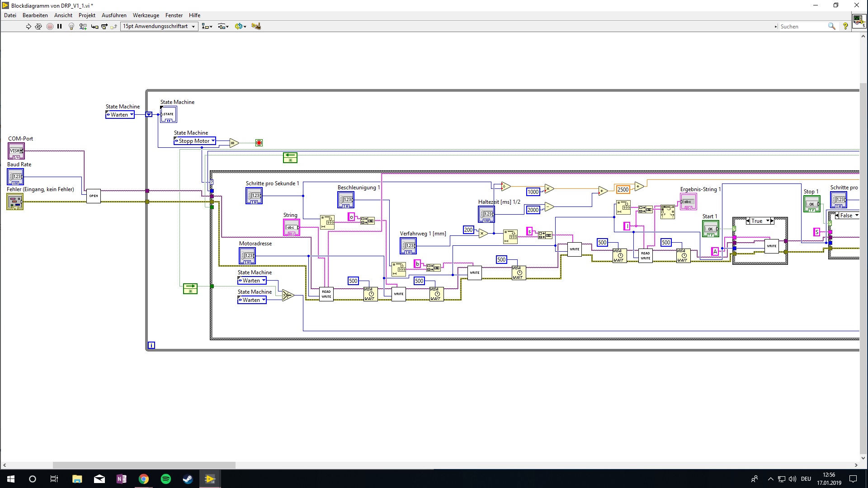Expand the Align Objects dropdown
This screenshot has width=868, height=488.
(x=207, y=27)
